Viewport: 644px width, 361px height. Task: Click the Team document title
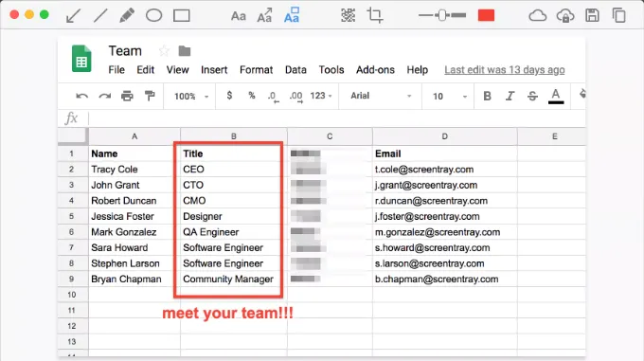click(125, 51)
